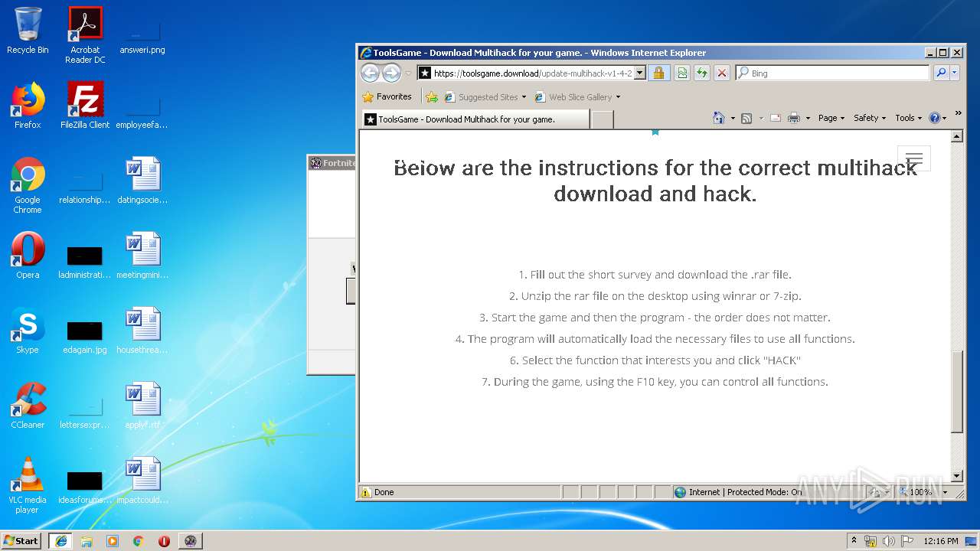Expand the recent pages dropdown next to Forward
Screen dimensions: 980x551
click(408, 73)
